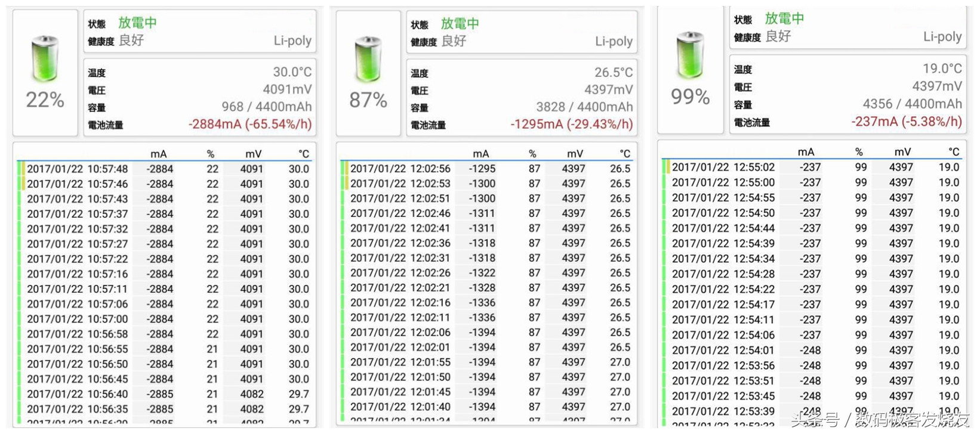980x434 pixels.
Task: Click the 4356 / 4400mAh capacity reading
Action: point(913,104)
